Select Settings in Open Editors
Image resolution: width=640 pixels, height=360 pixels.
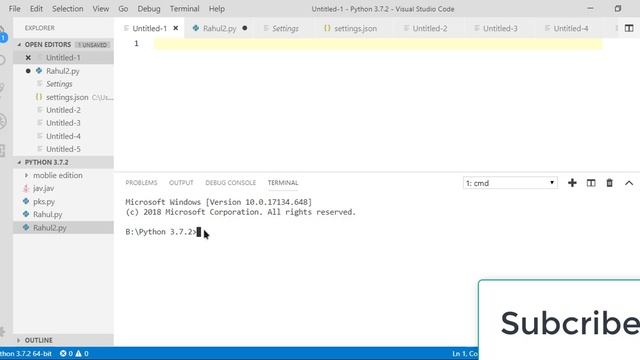pyautogui.click(x=63, y=84)
